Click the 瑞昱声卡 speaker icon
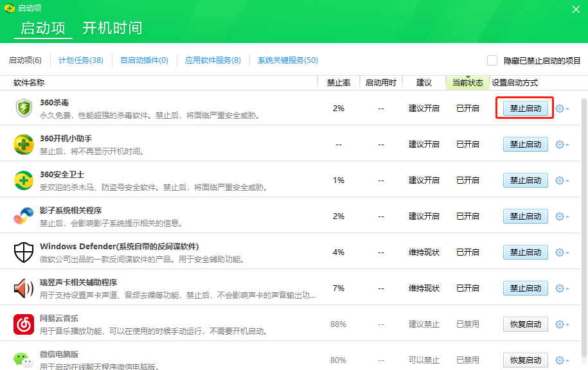This screenshot has width=588, height=370. 24,288
